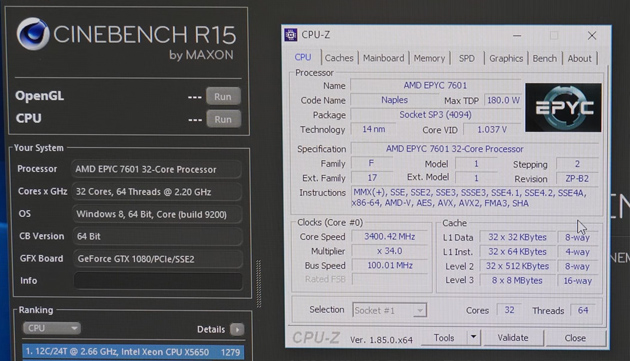Open the Bench tab

coord(544,58)
